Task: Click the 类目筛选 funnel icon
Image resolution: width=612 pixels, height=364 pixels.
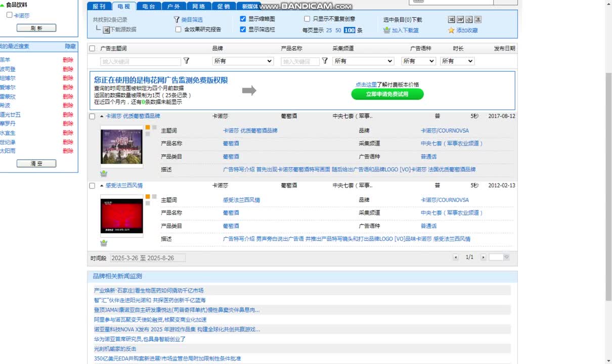Action: point(177,20)
